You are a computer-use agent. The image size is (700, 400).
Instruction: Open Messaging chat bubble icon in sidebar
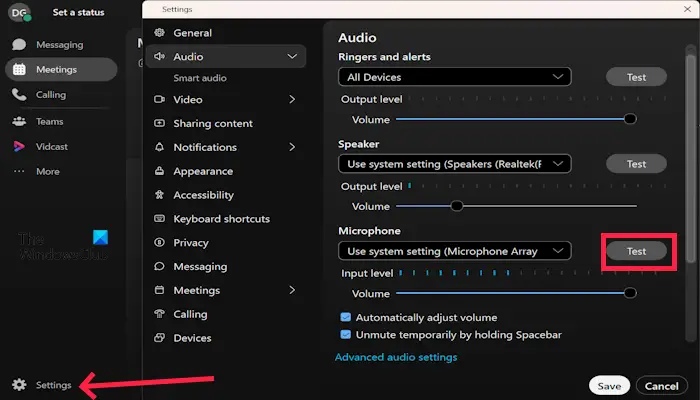(x=19, y=45)
